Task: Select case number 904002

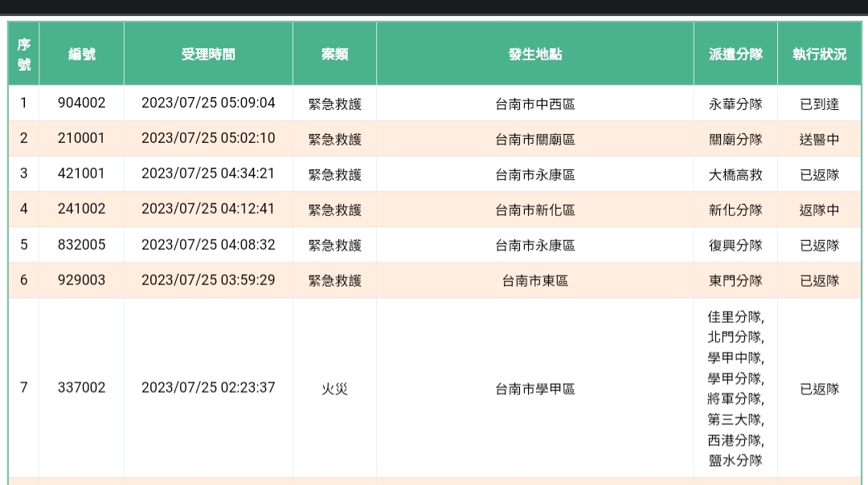Action: click(81, 104)
